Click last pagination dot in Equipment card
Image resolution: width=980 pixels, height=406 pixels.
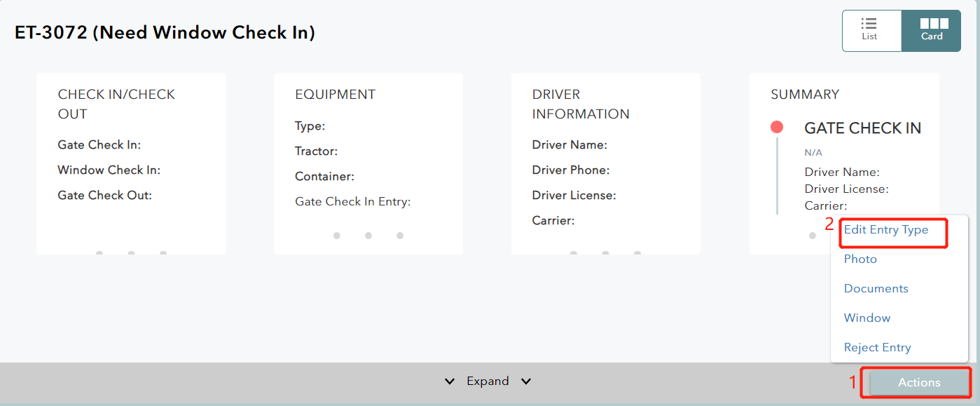pos(400,236)
